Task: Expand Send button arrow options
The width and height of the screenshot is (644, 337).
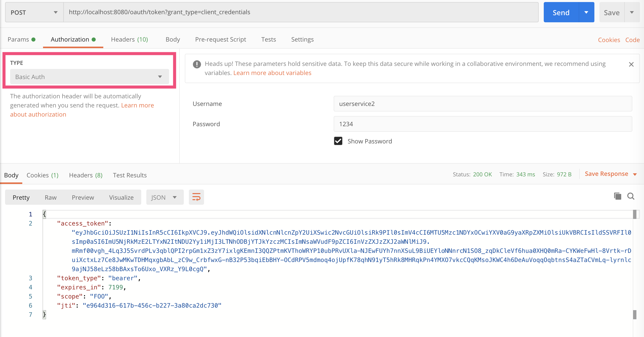Action: 586,12
